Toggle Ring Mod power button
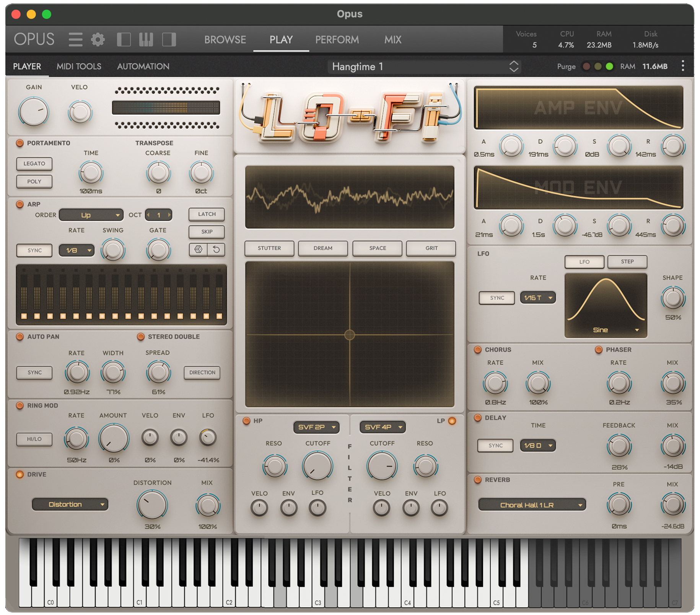The width and height of the screenshot is (700, 615). 20,406
